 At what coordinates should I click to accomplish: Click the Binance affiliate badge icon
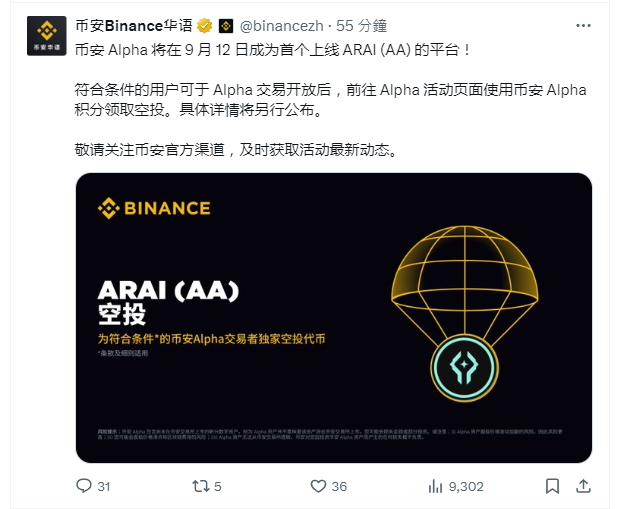pyautogui.click(x=226, y=27)
